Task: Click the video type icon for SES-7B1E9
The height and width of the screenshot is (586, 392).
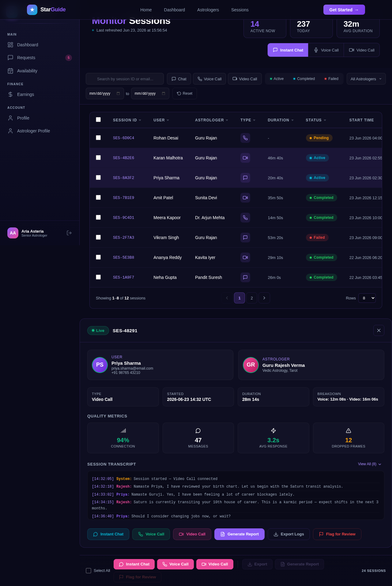Action: 245,198
